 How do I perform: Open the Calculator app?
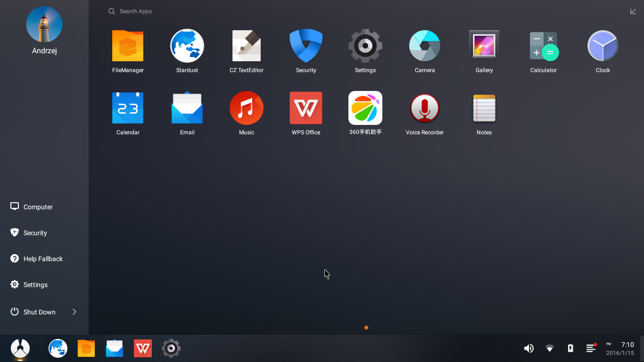(x=544, y=46)
